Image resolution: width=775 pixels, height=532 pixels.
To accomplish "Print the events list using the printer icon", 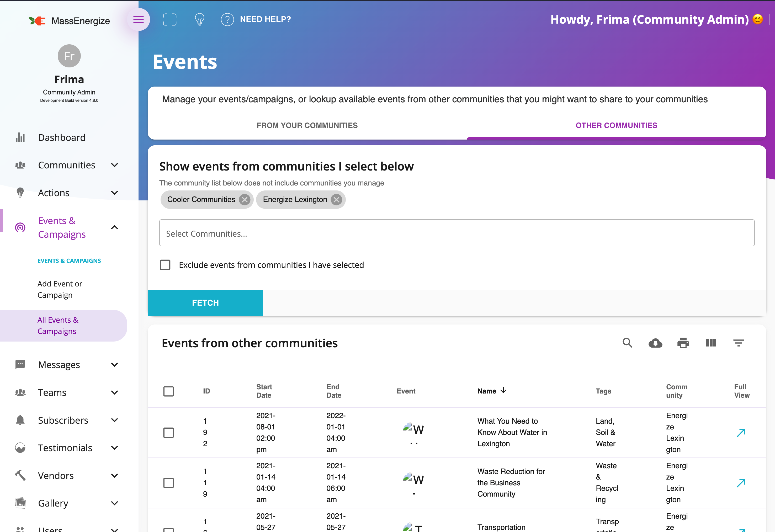I will (x=683, y=343).
